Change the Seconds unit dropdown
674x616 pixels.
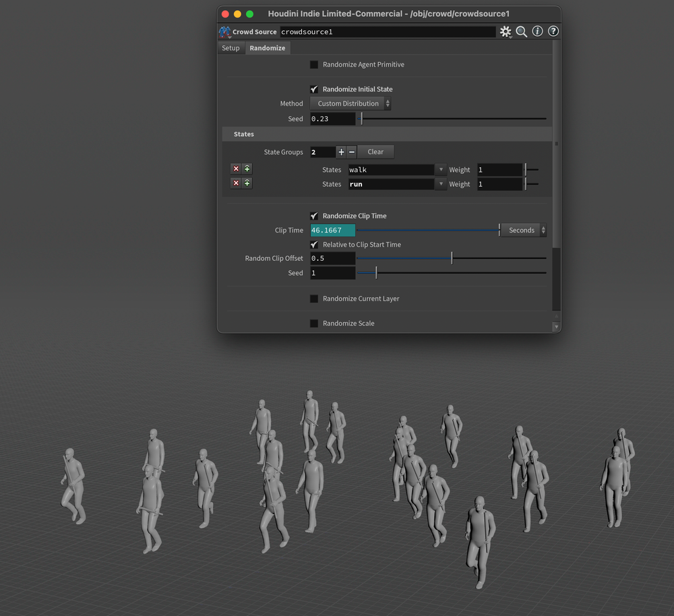coord(523,230)
